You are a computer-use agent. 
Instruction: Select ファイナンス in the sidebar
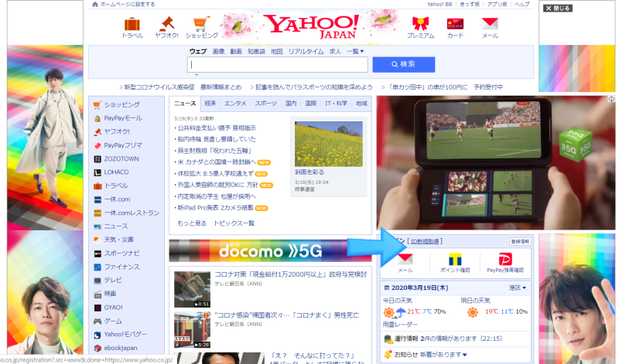pyautogui.click(x=121, y=267)
